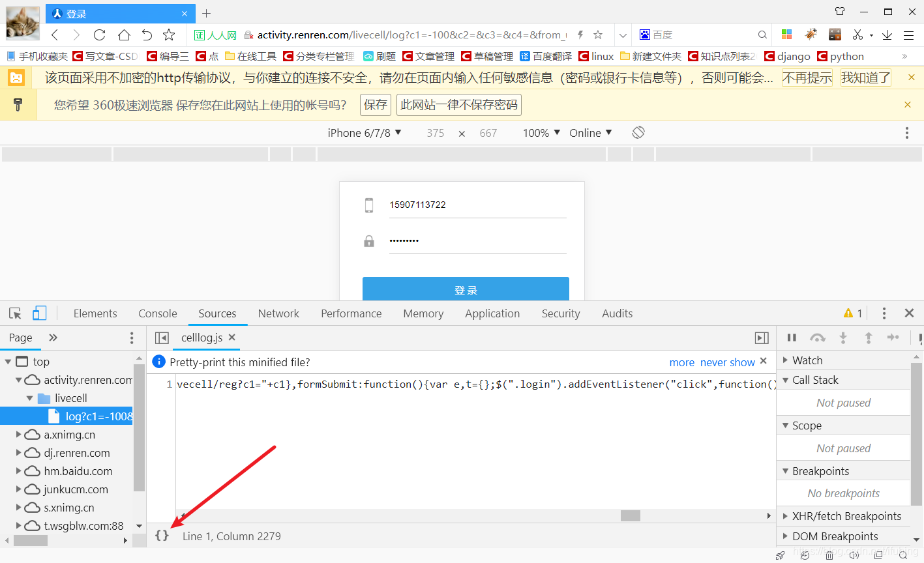Viewport: 924px width, 563px height.
Task: Expand the a.xnimg.cn domain node
Action: tap(18, 435)
